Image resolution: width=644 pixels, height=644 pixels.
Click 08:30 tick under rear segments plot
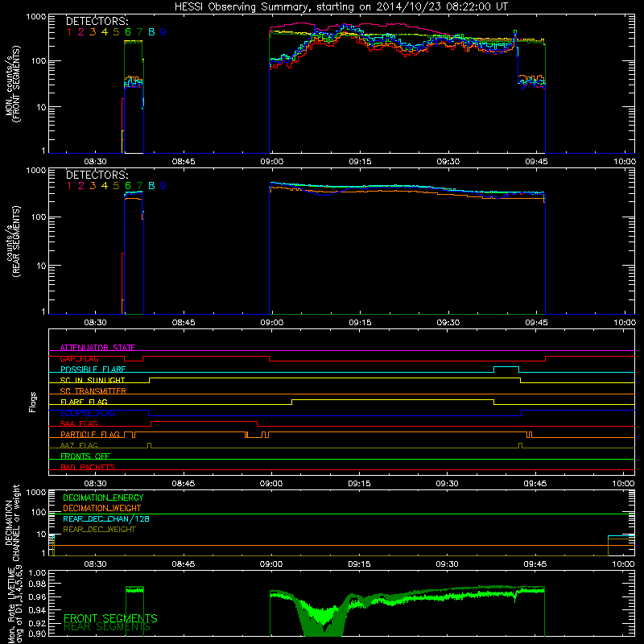pos(95,323)
